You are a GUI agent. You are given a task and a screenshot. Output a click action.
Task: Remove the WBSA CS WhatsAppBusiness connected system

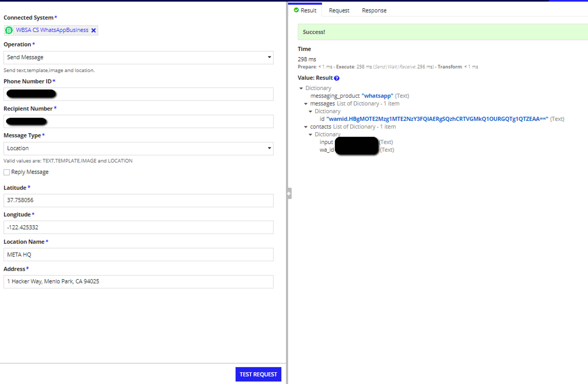coord(94,30)
